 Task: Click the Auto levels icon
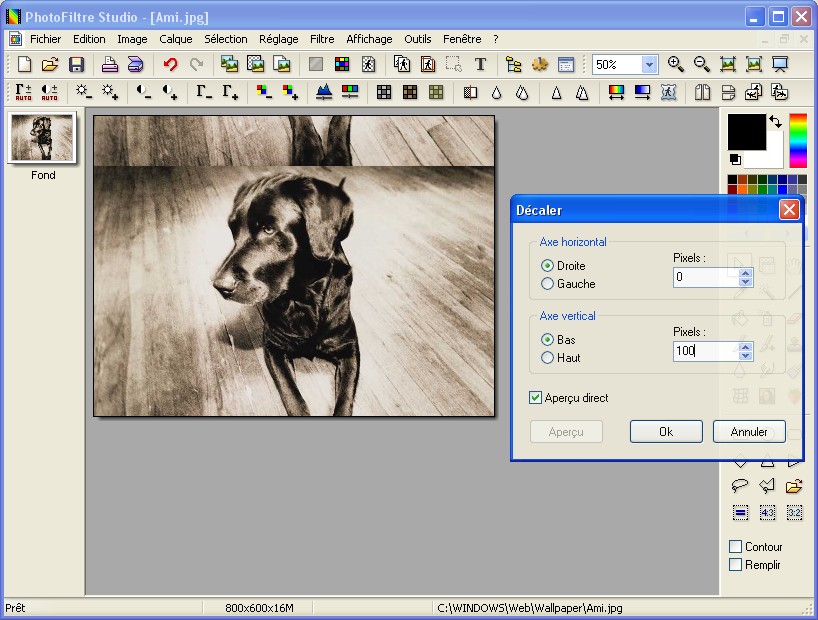23,92
